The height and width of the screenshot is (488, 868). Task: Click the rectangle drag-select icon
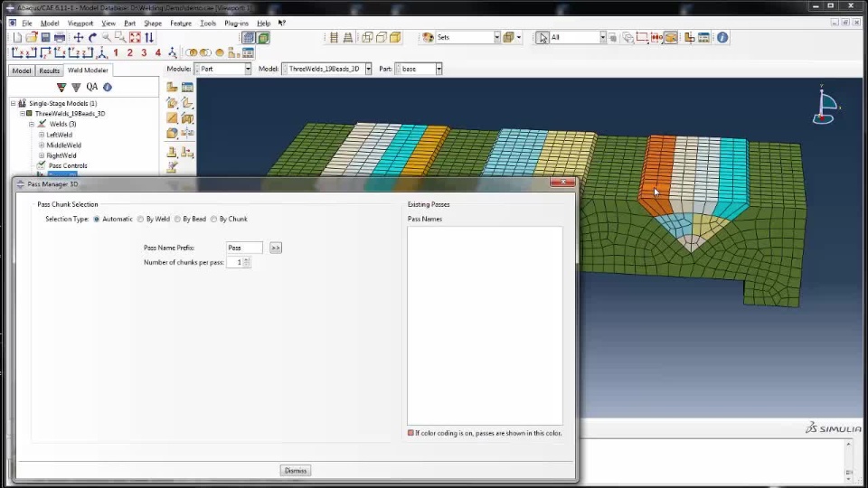[642, 38]
